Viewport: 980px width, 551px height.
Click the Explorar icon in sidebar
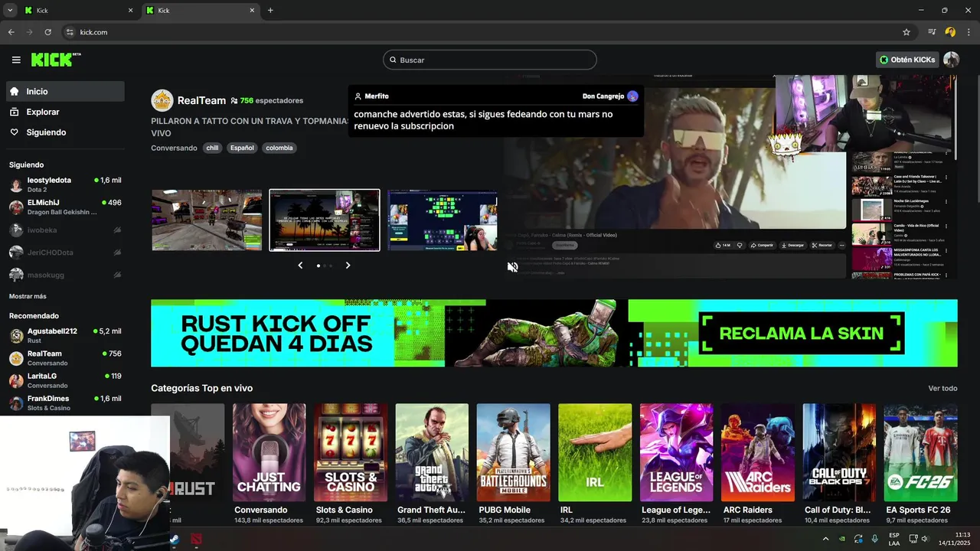click(15, 112)
